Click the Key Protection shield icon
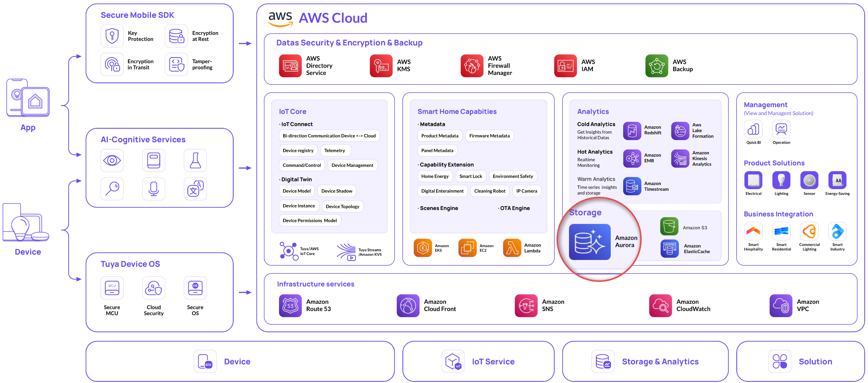Viewport: 868px width, 383px height. 112,36
